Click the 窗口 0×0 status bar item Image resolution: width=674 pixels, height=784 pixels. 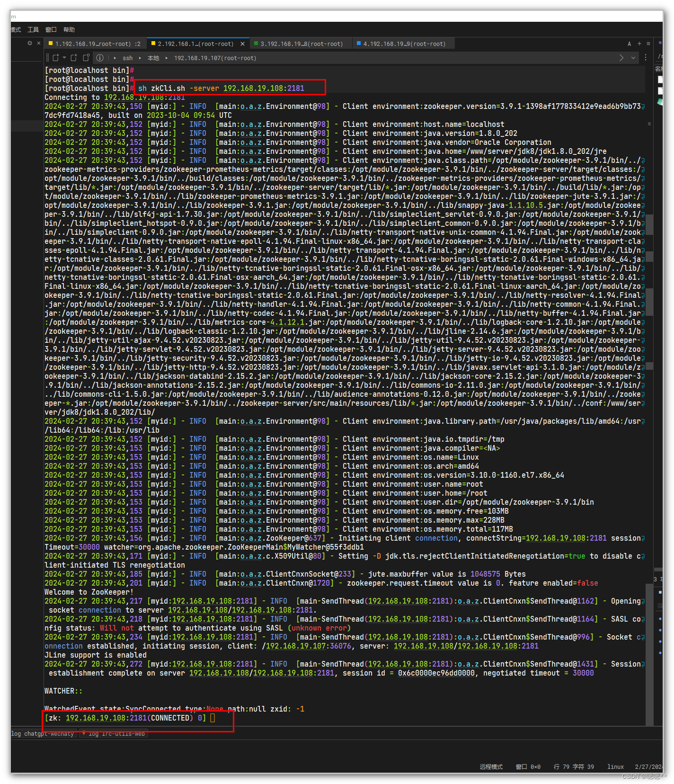[528, 766]
